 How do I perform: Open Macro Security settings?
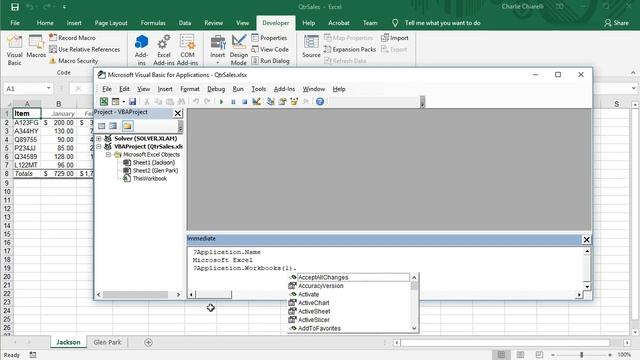tap(73, 61)
